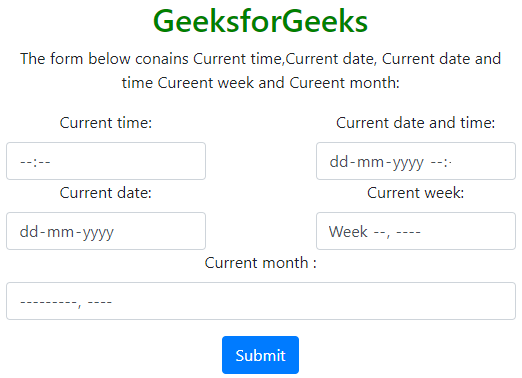This screenshot has width=522, height=378.
Task: Activate the Current week input field
Action: pyautogui.click(x=416, y=231)
